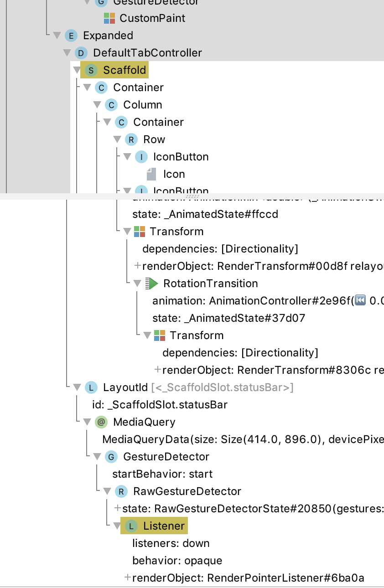Click the DefaultTabController "D" badge icon

[x=81, y=53]
